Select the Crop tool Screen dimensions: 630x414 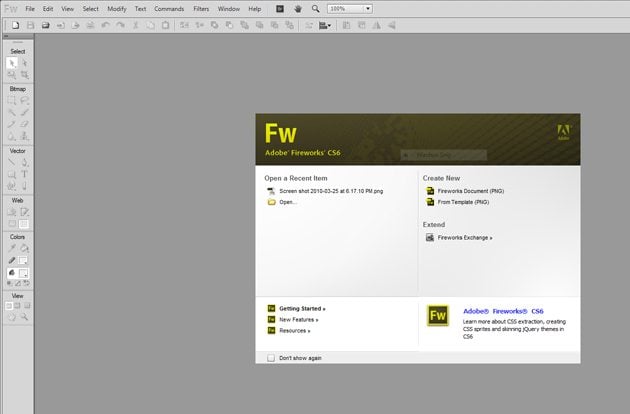pyautogui.click(x=25, y=74)
